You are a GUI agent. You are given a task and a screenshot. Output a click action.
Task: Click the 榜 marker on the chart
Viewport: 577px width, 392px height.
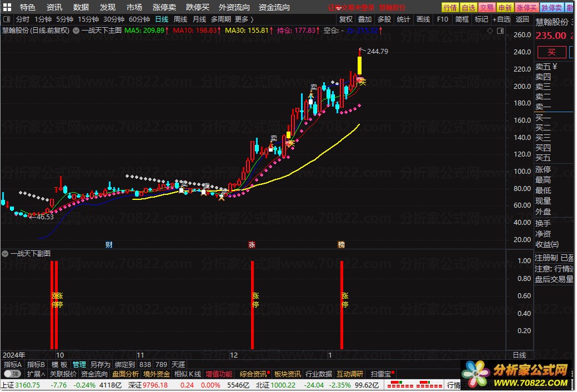pos(341,245)
